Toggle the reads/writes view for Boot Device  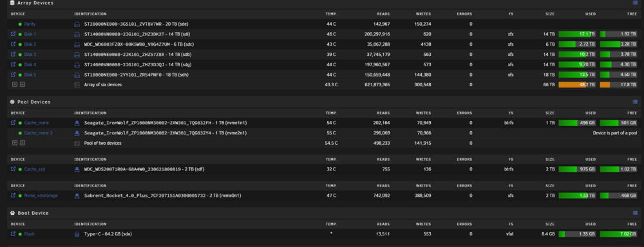[x=635, y=213]
